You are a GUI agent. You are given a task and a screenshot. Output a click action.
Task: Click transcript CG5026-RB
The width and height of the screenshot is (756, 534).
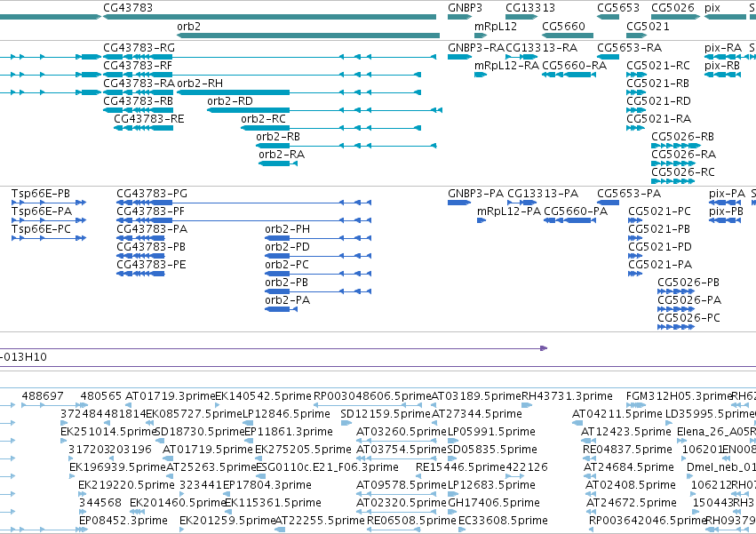(676, 147)
